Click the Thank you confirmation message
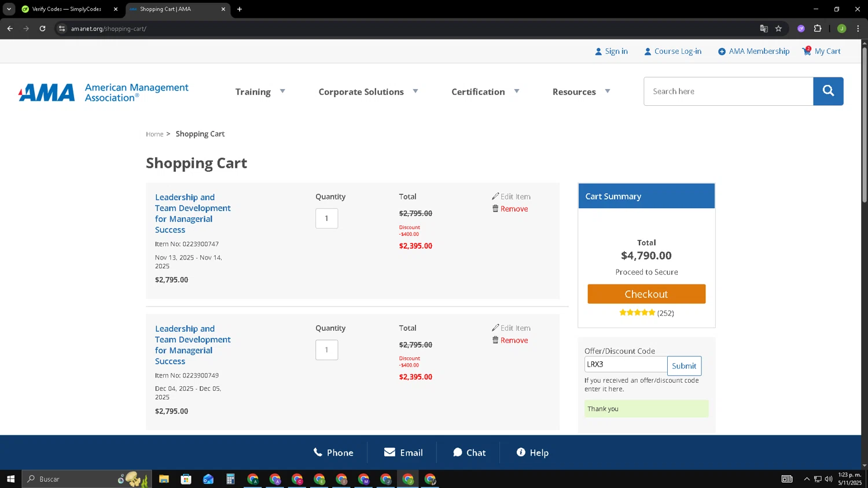The height and width of the screenshot is (488, 868). [x=646, y=409]
